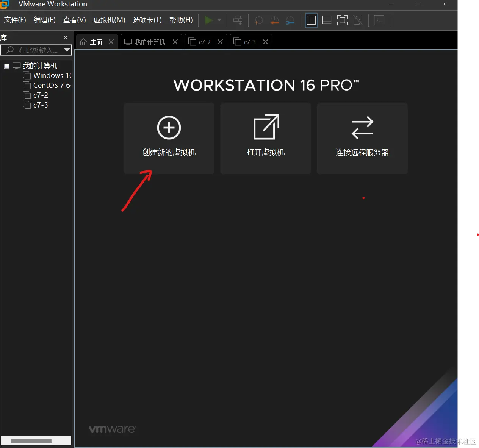Open the 查看(V) menu
479x448 pixels.
[x=75, y=20]
